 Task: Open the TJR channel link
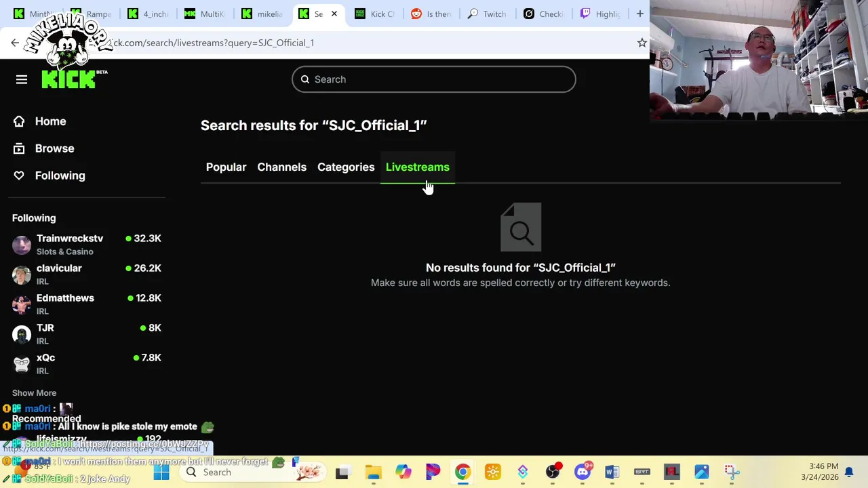click(x=45, y=328)
